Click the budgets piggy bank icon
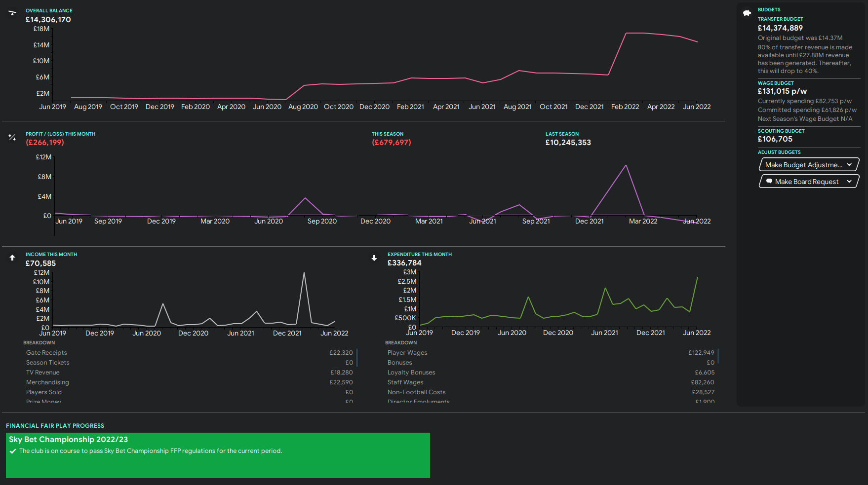 point(747,13)
